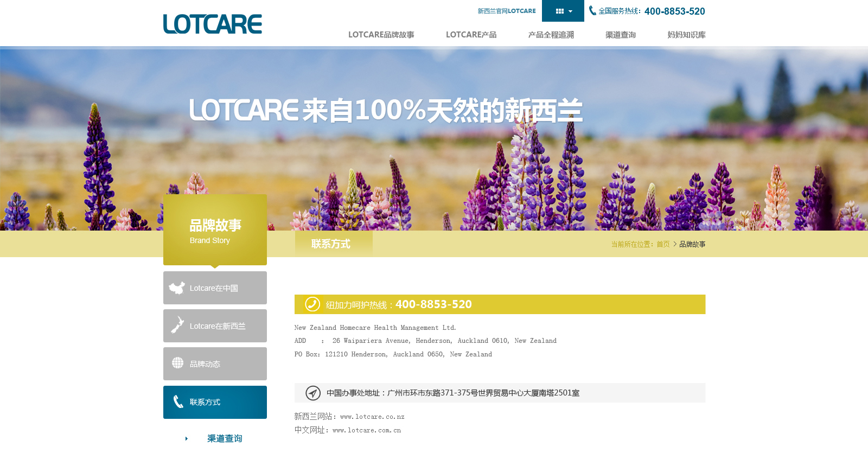Click the circular phone icon on yellow hotline bar
The height and width of the screenshot is (472, 868).
coord(312,304)
